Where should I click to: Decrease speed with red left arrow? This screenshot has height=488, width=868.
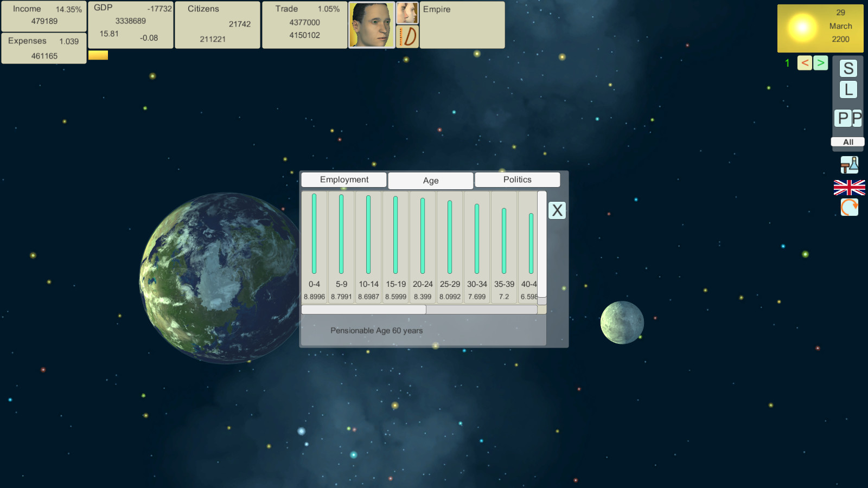coord(805,63)
